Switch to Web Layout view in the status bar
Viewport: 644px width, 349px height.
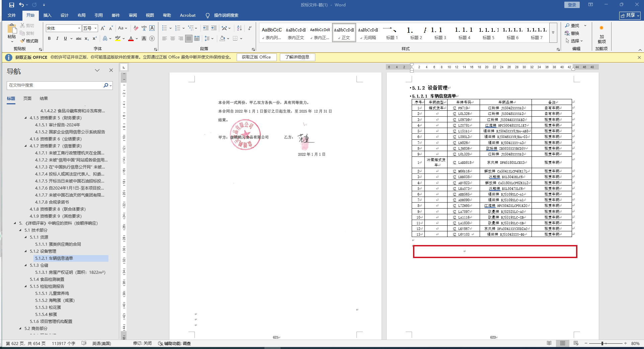click(x=576, y=343)
